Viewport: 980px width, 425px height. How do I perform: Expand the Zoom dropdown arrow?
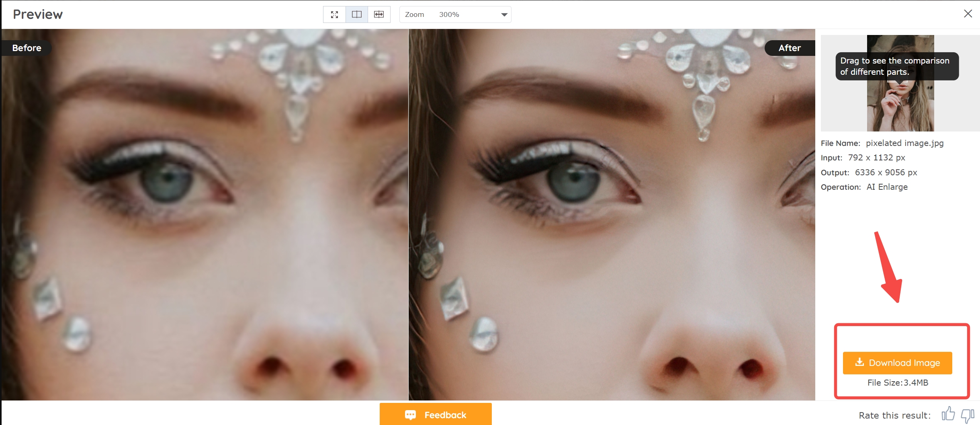coord(504,15)
